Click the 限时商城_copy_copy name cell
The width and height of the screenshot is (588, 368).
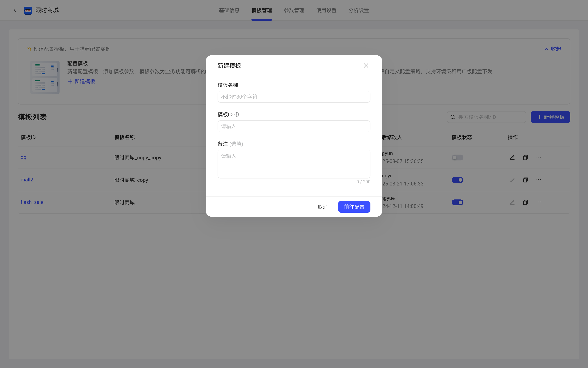[x=138, y=158]
